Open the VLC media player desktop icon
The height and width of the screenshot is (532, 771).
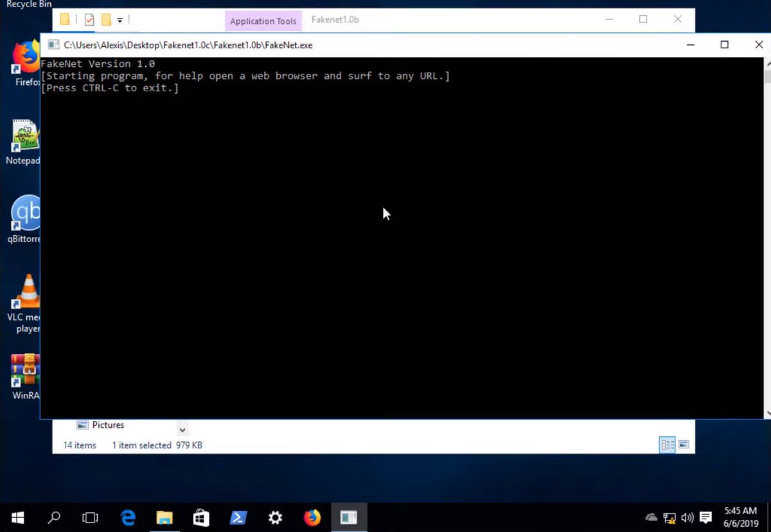(x=26, y=303)
